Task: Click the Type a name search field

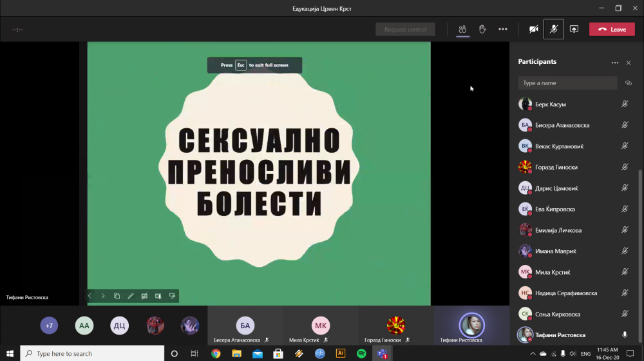Action: tap(567, 83)
